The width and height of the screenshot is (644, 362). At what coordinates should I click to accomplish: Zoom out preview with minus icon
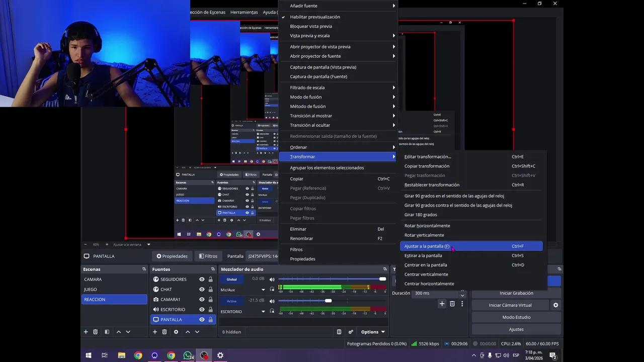coord(86,245)
